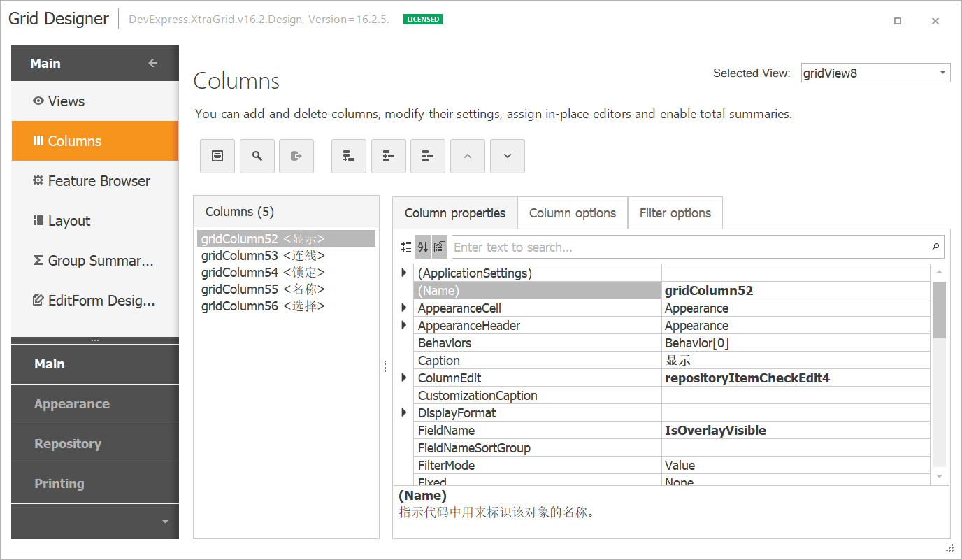Click the property grid scroll down arrow
The image size is (962, 560).
pos(939,475)
